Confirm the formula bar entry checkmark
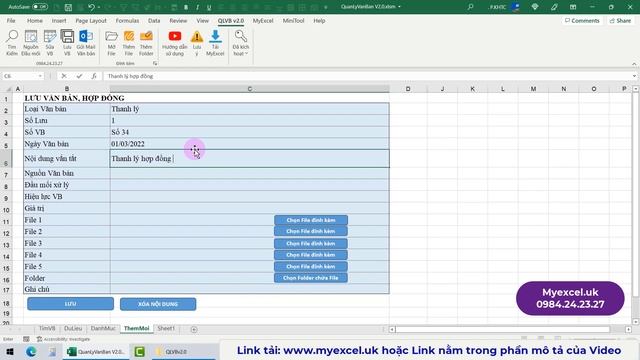The image size is (640, 360). point(79,76)
